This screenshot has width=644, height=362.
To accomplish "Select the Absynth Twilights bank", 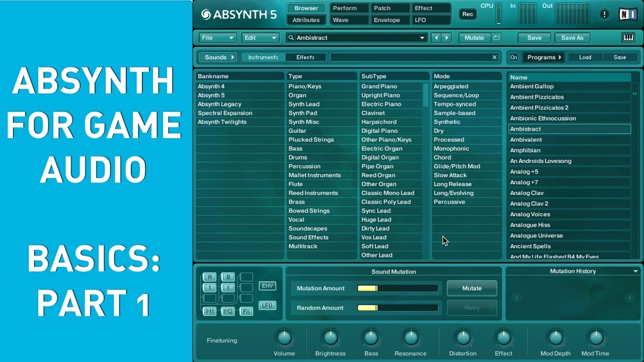I will point(240,122).
